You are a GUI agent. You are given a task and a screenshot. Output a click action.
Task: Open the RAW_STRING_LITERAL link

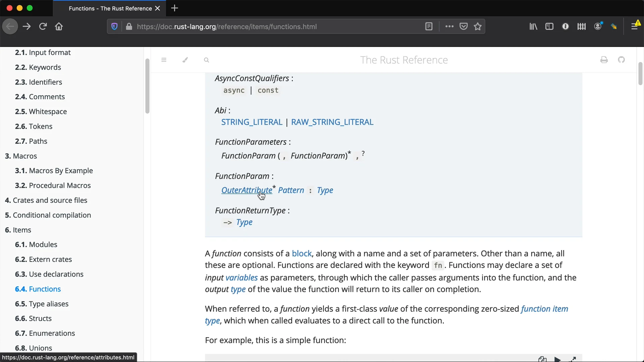point(332,122)
